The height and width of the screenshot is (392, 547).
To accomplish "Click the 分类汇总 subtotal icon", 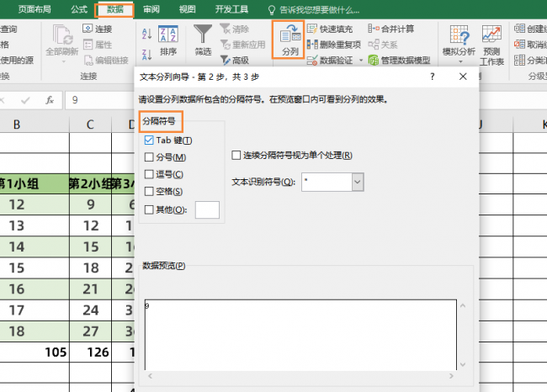I will tap(519, 60).
